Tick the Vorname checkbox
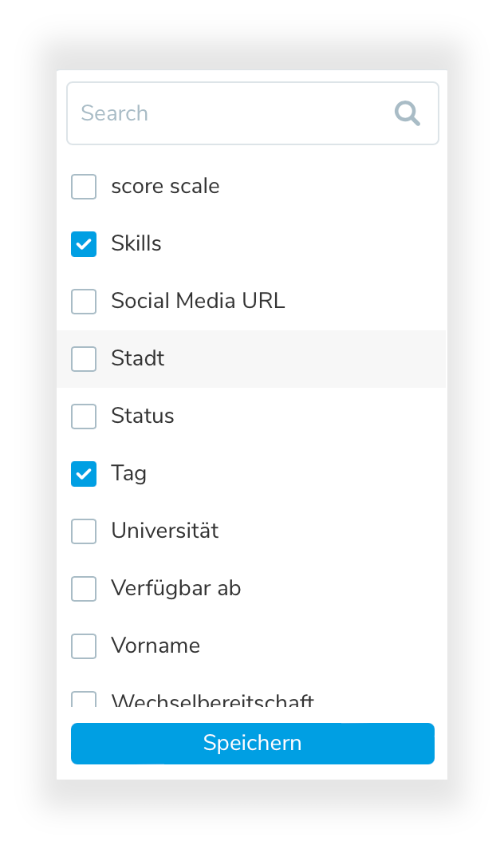Viewport: 504px width, 849px height. (84, 646)
